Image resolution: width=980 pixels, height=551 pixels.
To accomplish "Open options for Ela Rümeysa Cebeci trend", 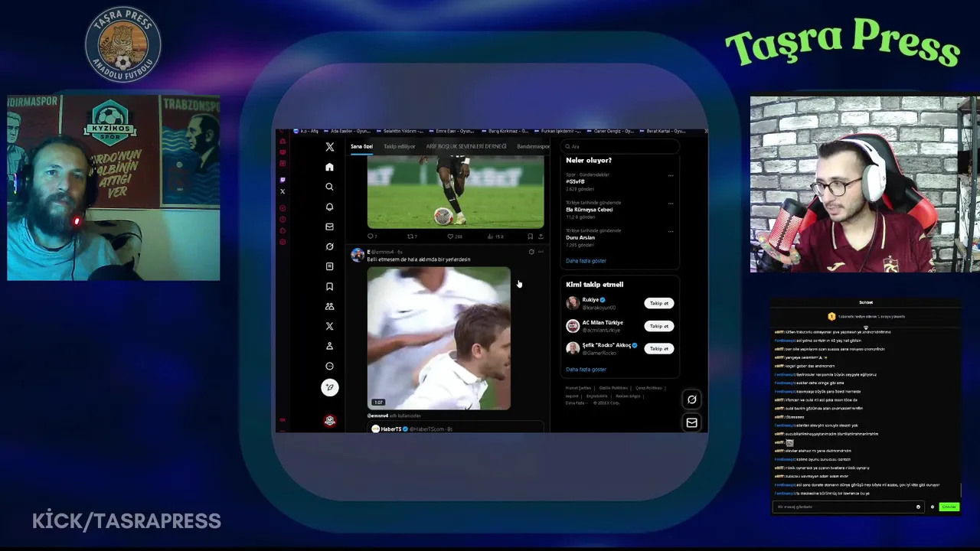I will [x=671, y=204].
